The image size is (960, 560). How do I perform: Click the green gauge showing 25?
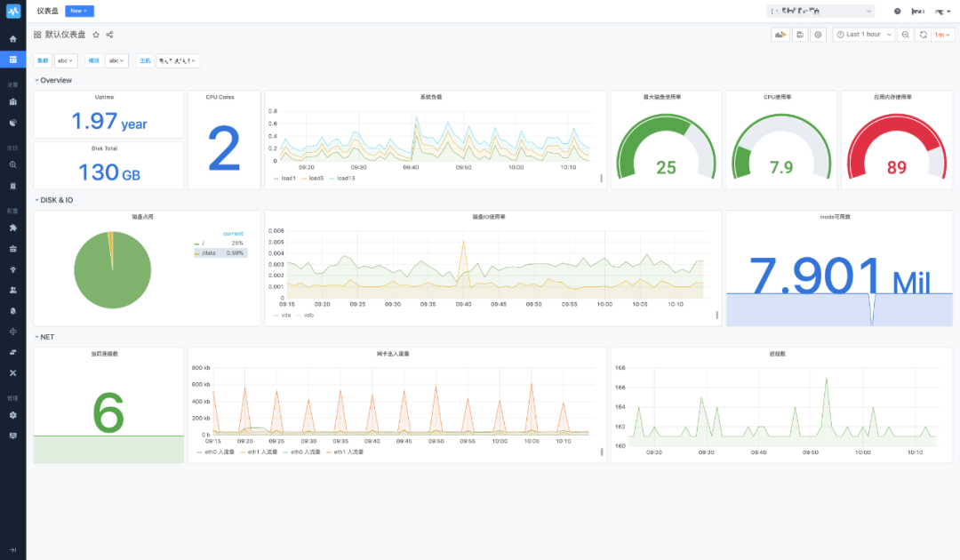click(666, 147)
